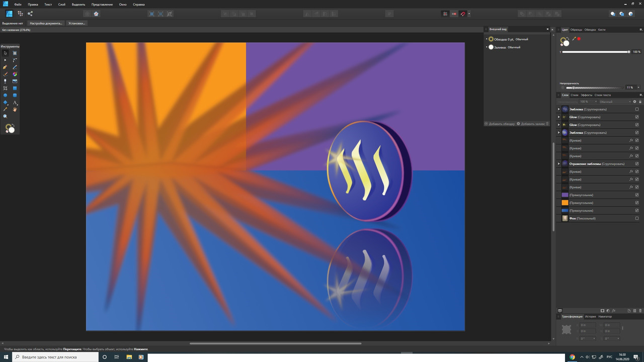644x362 pixels.
Task: Open the layer blend mode Обычный dropdown
Action: pos(614,102)
